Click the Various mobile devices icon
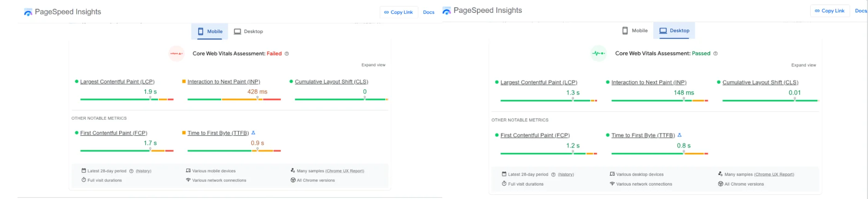Image resolution: width=868 pixels, height=199 pixels. [188, 170]
